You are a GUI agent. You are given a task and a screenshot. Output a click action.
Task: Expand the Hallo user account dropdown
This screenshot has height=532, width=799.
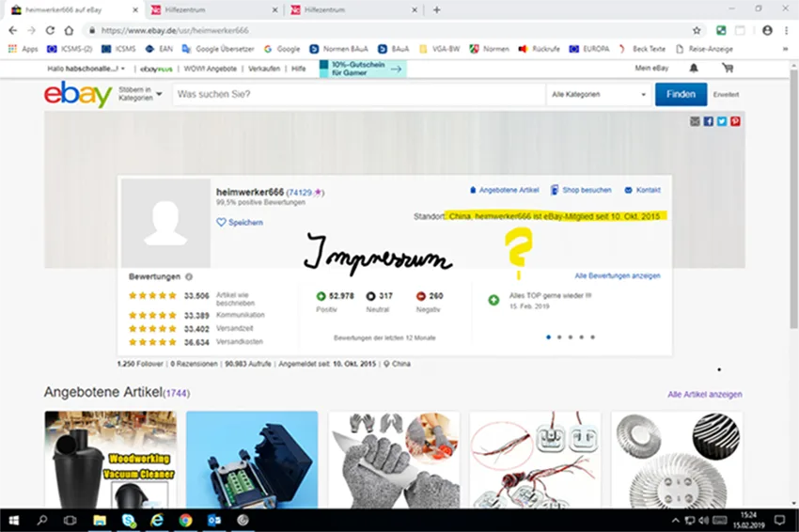86,69
